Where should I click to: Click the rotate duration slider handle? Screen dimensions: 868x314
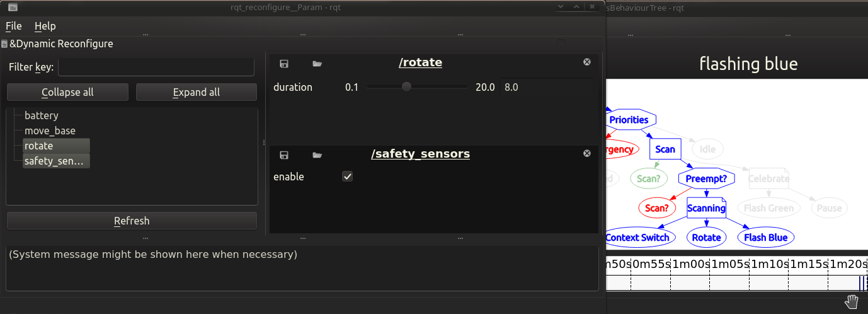[406, 87]
